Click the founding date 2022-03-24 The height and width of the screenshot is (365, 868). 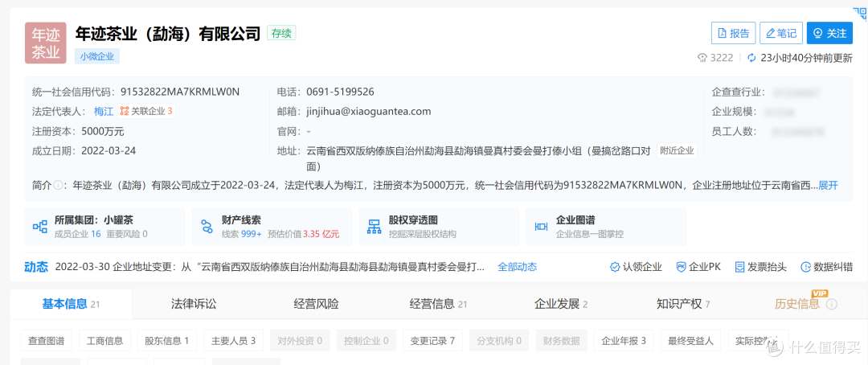coord(108,150)
